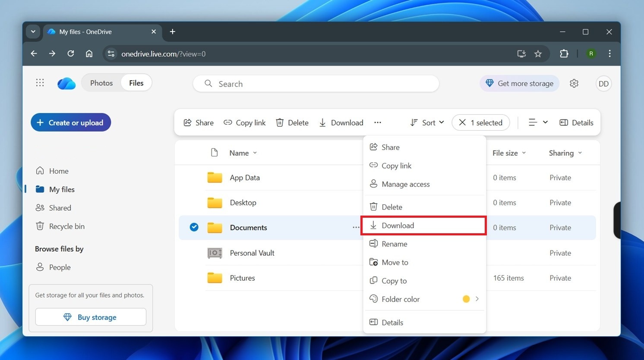
Task: Check the selection circle on Documents folder
Action: coord(194,227)
